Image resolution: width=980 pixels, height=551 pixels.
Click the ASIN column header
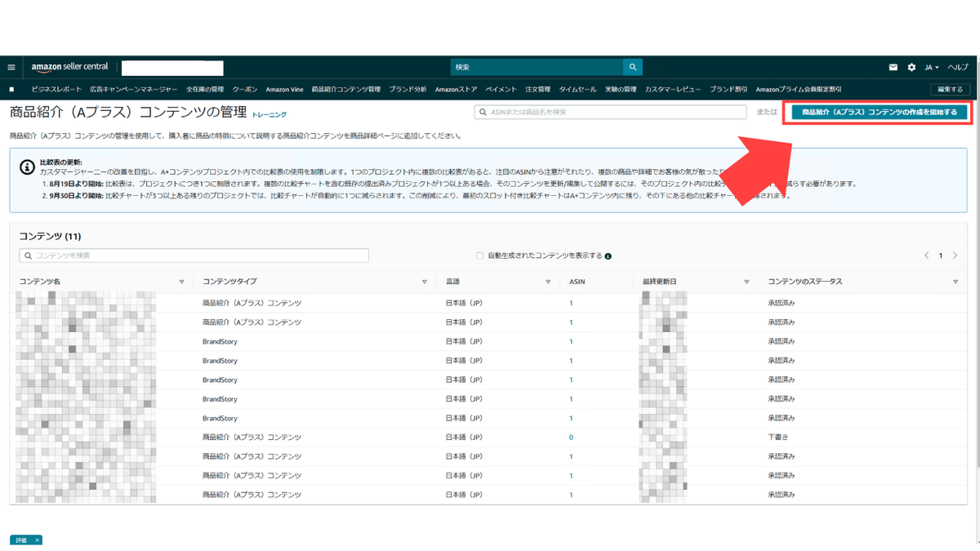577,282
